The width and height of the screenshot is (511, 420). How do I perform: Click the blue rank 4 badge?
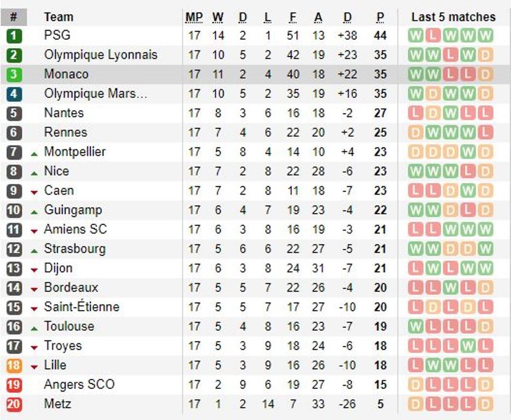click(x=14, y=94)
